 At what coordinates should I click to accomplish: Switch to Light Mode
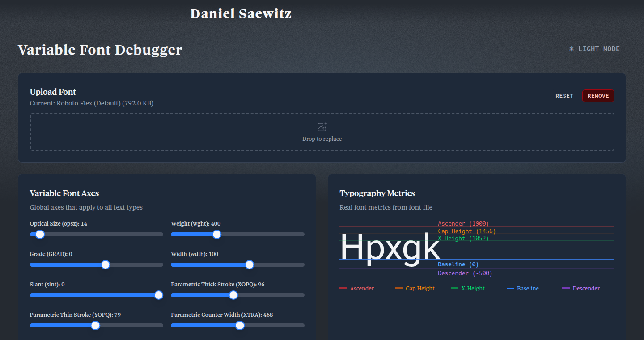tap(594, 49)
